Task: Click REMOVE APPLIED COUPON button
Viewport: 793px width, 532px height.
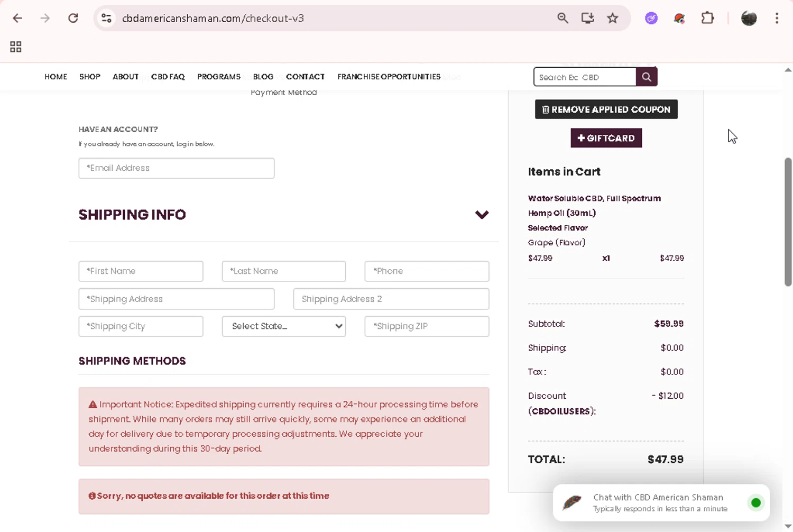Action: pos(606,109)
